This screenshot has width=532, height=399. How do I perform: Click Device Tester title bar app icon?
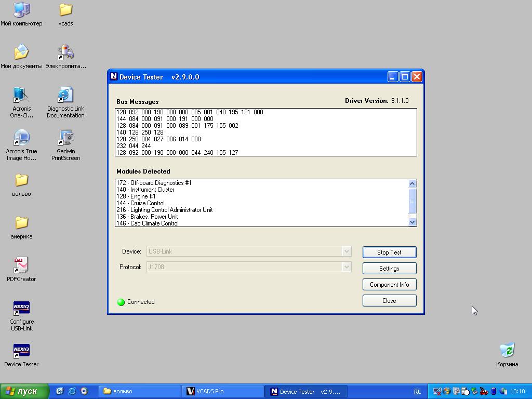point(114,76)
